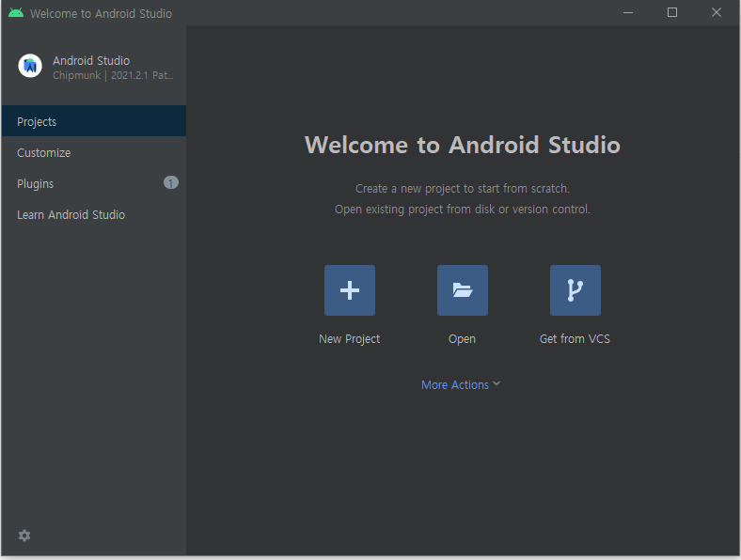Click the Get from VCS label
This screenshot has width=741, height=560.
pyautogui.click(x=575, y=339)
